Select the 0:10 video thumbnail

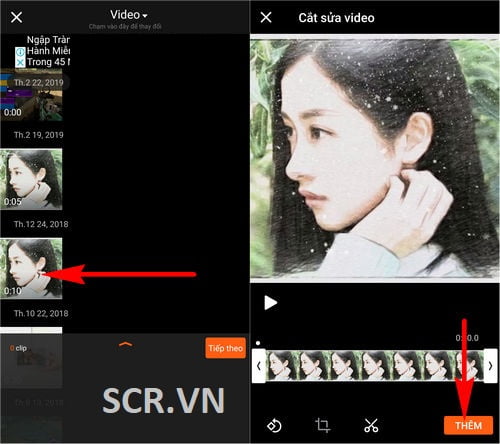[x=31, y=268]
